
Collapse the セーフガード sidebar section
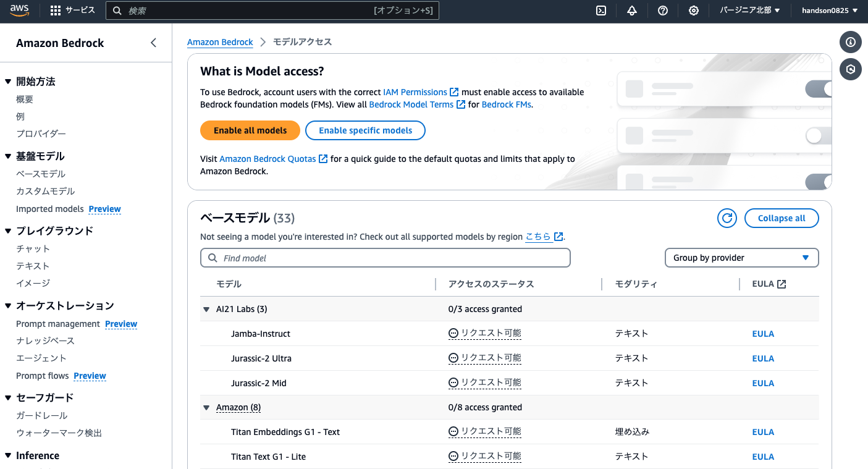coord(8,398)
